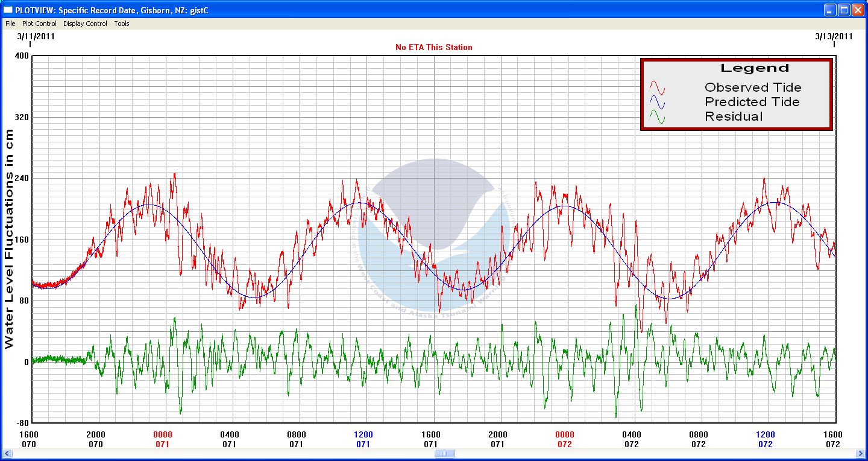Click the 1600 time label for day 071
Viewport: 868px width, 461px height.
[431, 434]
